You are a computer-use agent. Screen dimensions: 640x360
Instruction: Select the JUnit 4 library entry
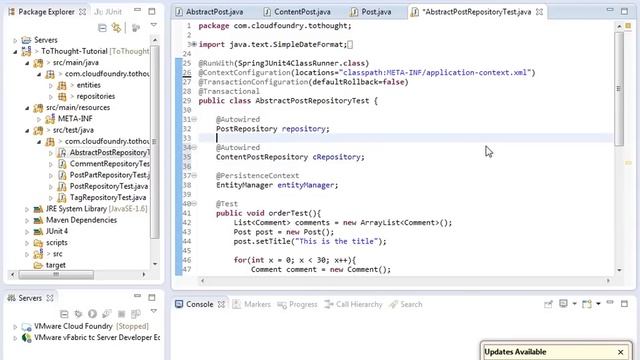coord(57,231)
